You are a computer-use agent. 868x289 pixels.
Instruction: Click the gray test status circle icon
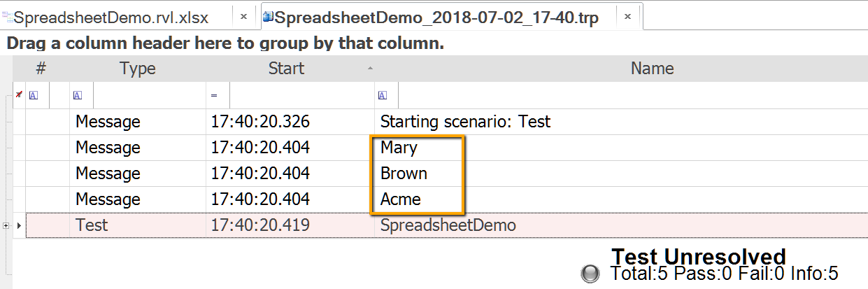pos(590,274)
